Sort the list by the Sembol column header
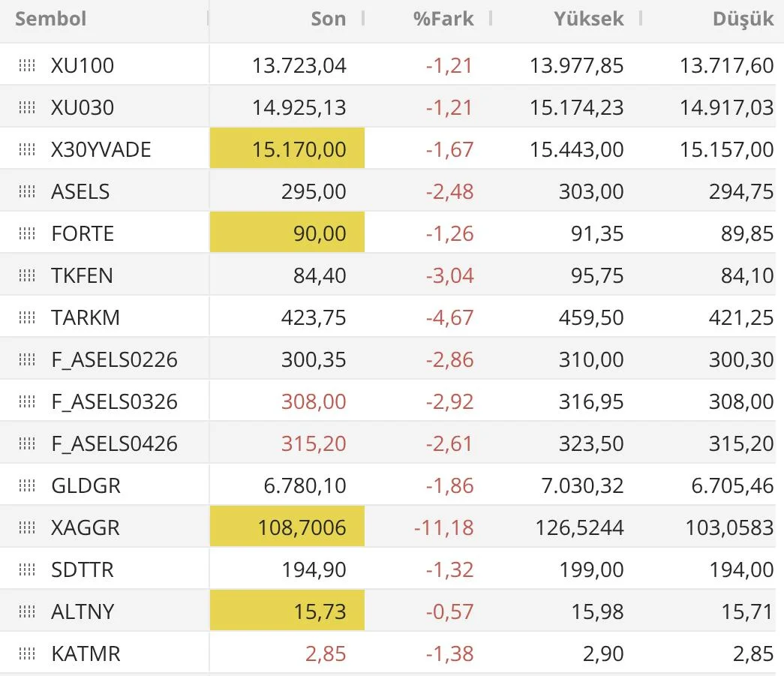Screen dimensions: 784x676 [x=51, y=19]
